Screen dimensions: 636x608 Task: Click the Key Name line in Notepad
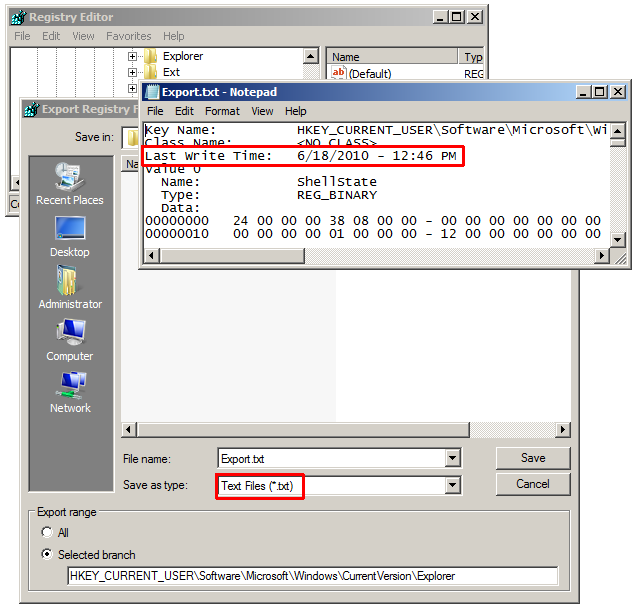click(x=376, y=130)
